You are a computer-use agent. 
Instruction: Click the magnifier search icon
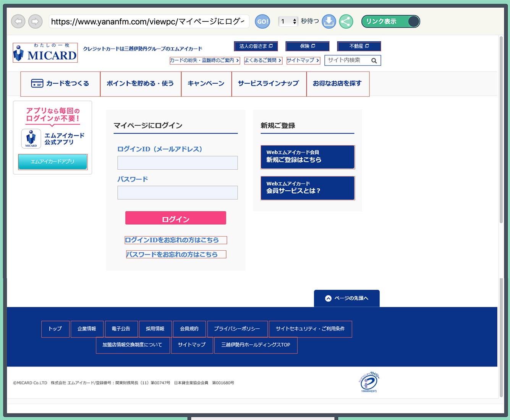click(x=374, y=60)
